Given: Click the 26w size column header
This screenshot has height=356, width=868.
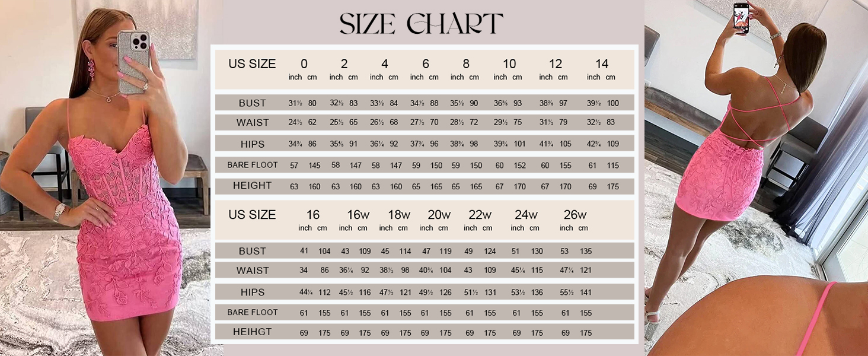Looking at the screenshot, I should coord(575,215).
